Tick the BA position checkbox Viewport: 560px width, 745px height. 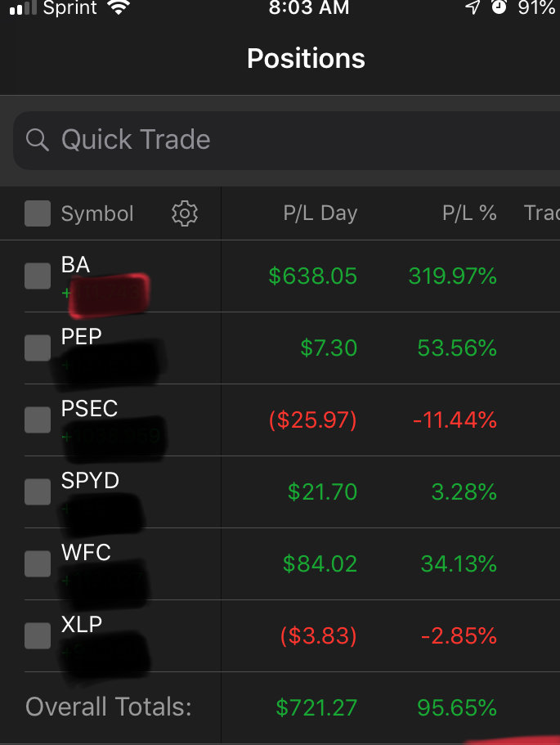pyautogui.click(x=38, y=276)
